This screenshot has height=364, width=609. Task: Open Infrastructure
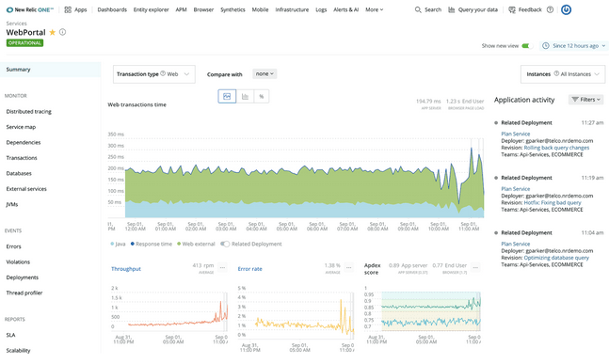[292, 9]
